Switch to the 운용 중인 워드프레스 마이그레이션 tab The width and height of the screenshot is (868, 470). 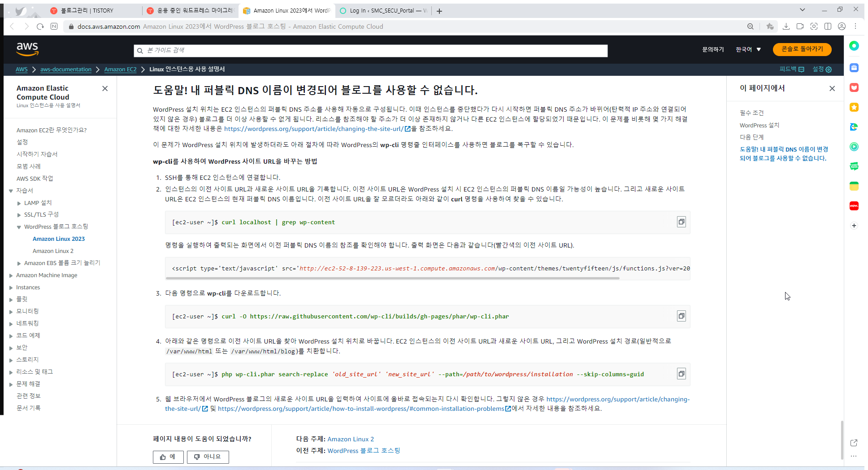191,11
